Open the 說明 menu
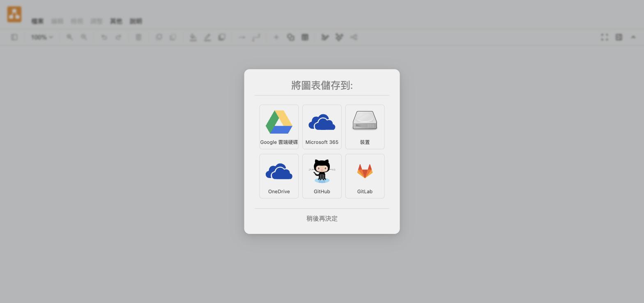The width and height of the screenshot is (644, 303). click(x=136, y=21)
